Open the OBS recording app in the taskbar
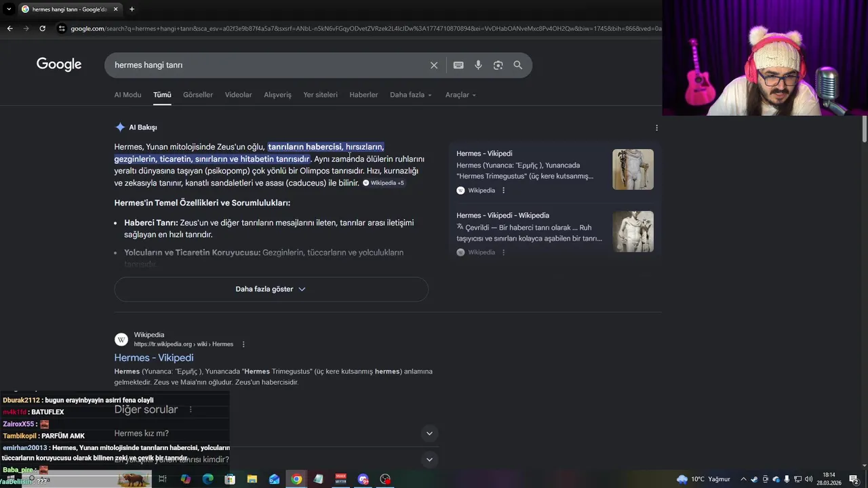 pos(385,479)
